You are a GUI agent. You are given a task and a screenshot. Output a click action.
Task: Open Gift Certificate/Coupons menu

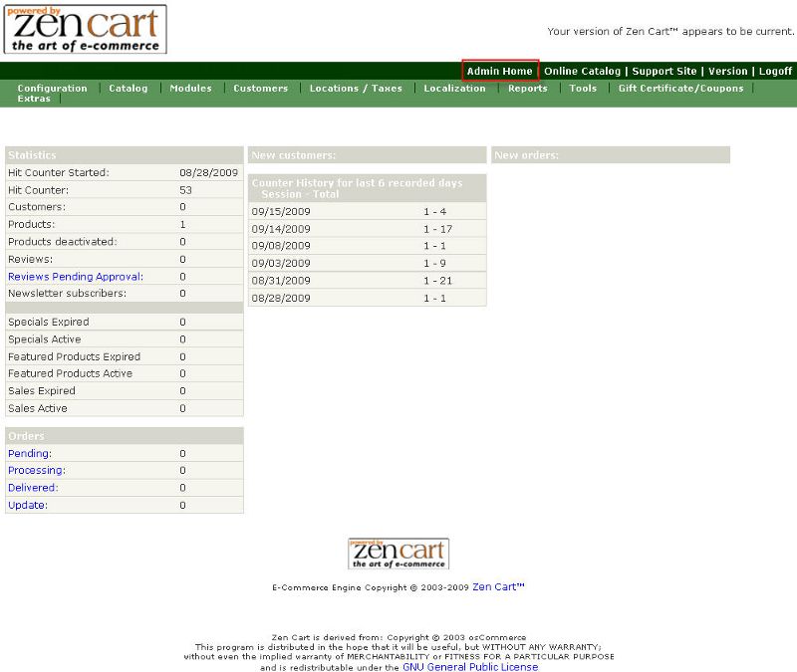click(x=680, y=89)
